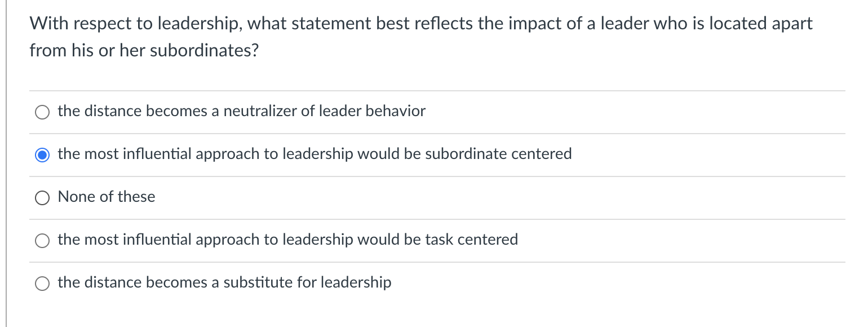Select the task centered radio button
The width and height of the screenshot is (868, 327).
point(42,241)
